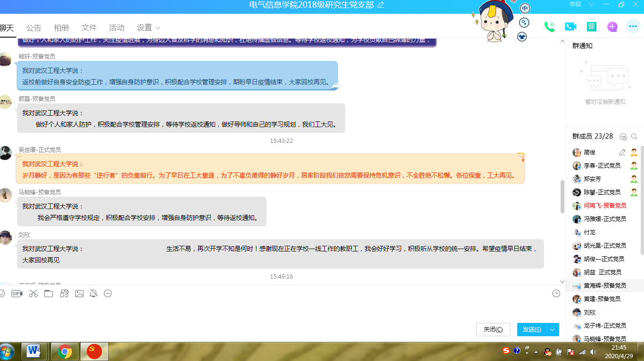Click the send-image picture icon

[x=79, y=293]
